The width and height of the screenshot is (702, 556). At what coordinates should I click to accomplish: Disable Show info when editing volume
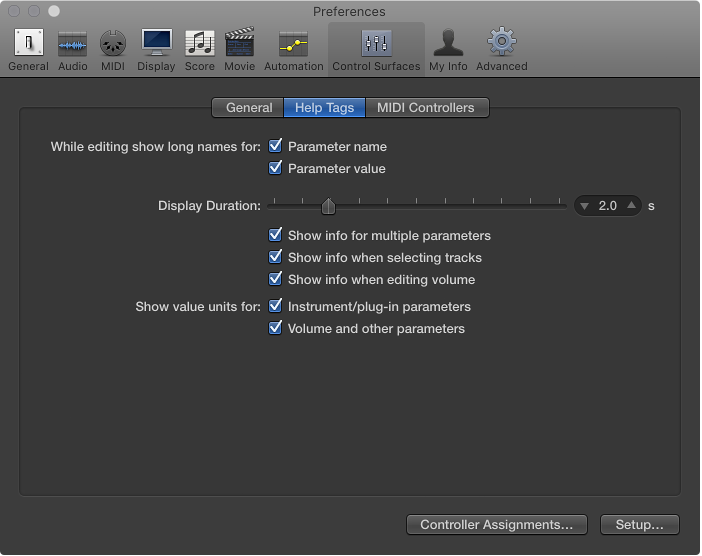[275, 279]
